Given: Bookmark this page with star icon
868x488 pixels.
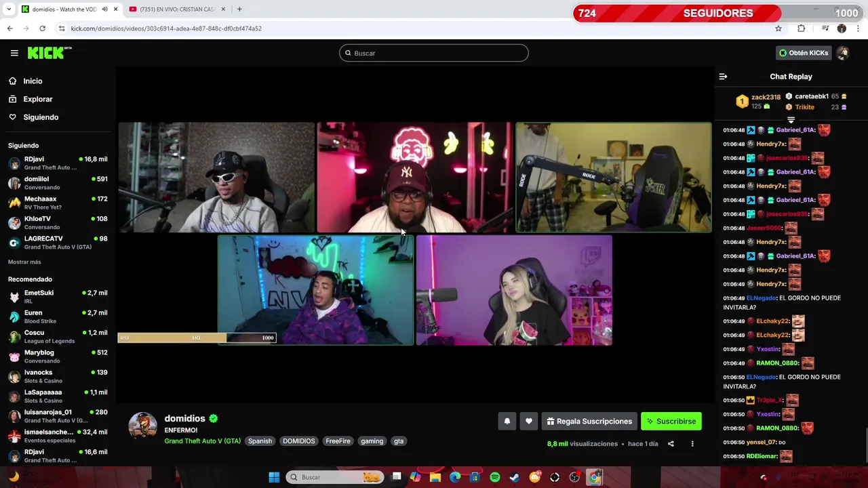Looking at the screenshot, I should pyautogui.click(x=778, y=28).
